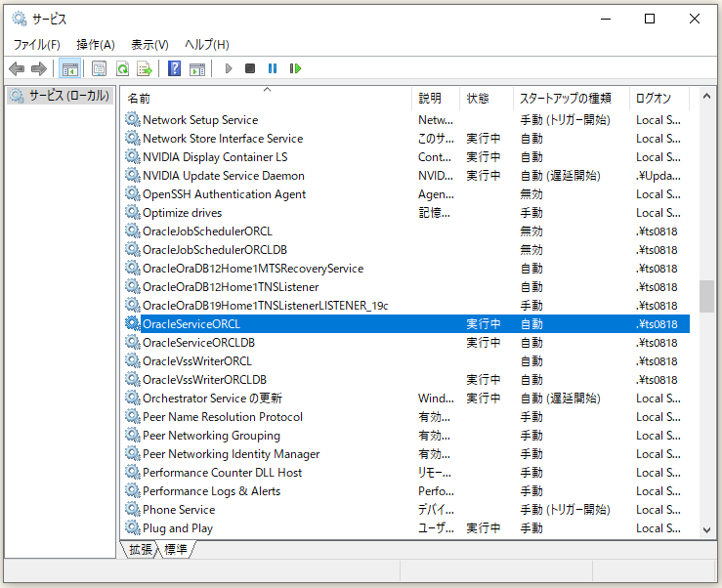Select NVIDIA Update Service Daemon row
The width and height of the screenshot is (722, 588).
406,176
